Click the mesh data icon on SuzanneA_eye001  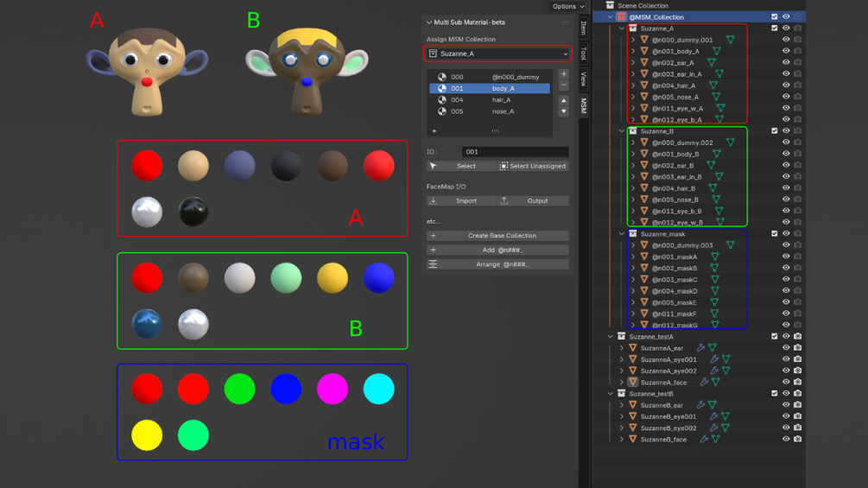tap(725, 359)
